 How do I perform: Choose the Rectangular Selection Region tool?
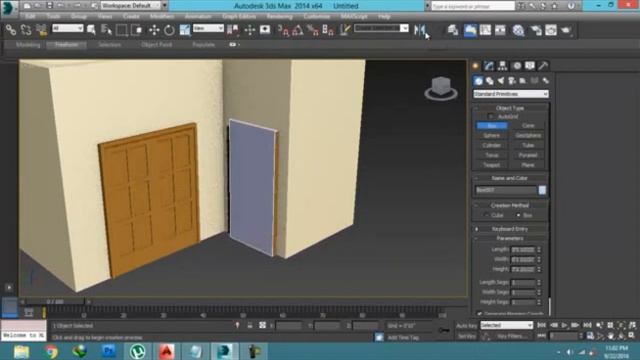(x=121, y=29)
